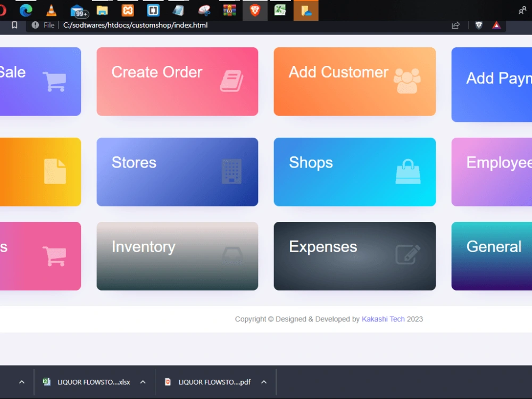Click the book icon on Create Order

231,81
